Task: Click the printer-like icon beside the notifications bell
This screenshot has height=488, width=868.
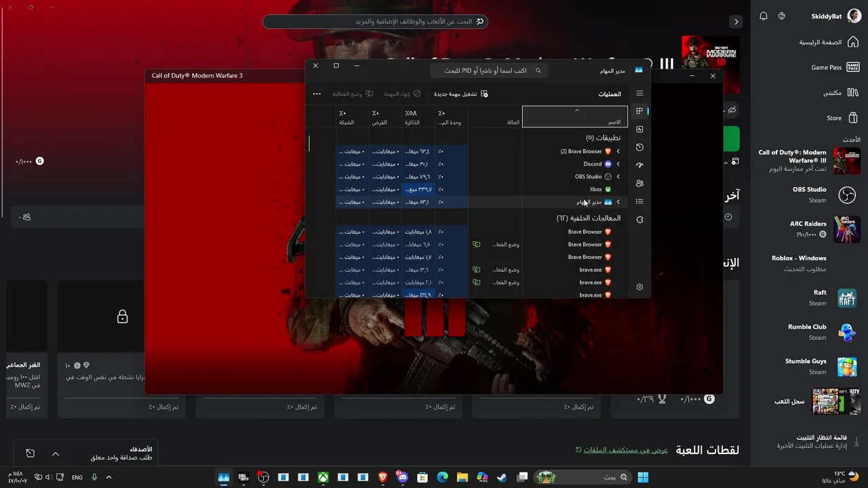Action: (782, 16)
